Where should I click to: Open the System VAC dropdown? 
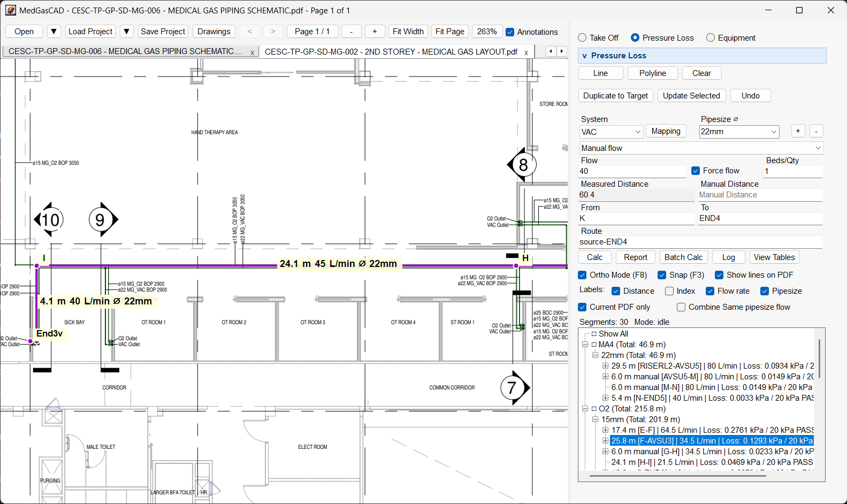click(611, 132)
